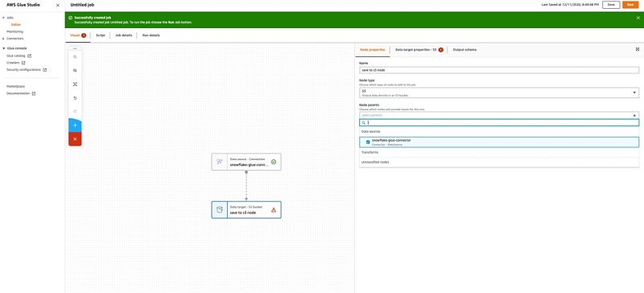The image size is (644, 293).
Task: Click the Unclassified nodes group header
Action: [375, 163]
